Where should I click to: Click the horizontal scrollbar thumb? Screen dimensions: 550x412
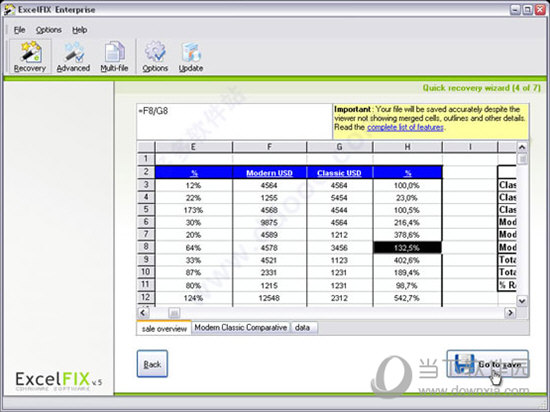(x=174, y=312)
